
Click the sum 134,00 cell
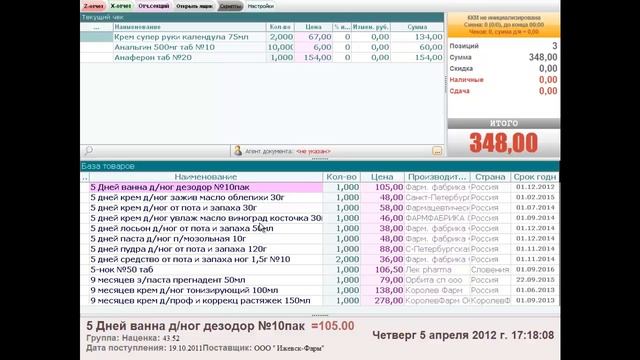417,37
